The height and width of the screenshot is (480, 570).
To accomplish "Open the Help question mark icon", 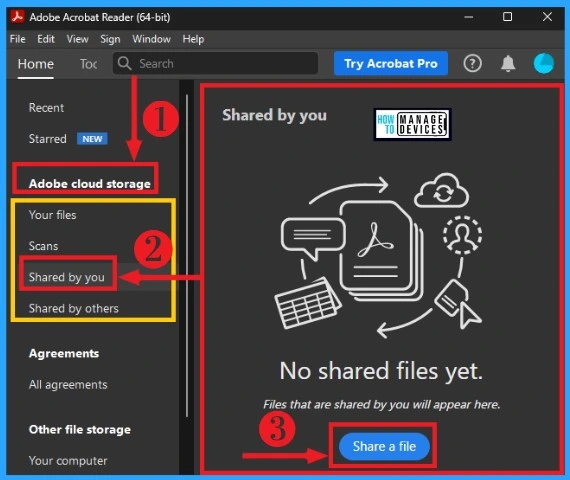I will pyautogui.click(x=472, y=64).
